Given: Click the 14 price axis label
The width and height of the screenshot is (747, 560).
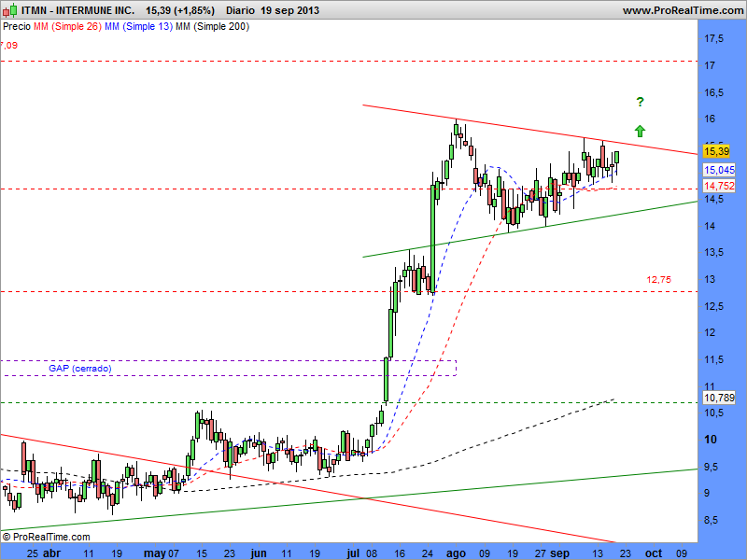Looking at the screenshot, I should [x=710, y=226].
